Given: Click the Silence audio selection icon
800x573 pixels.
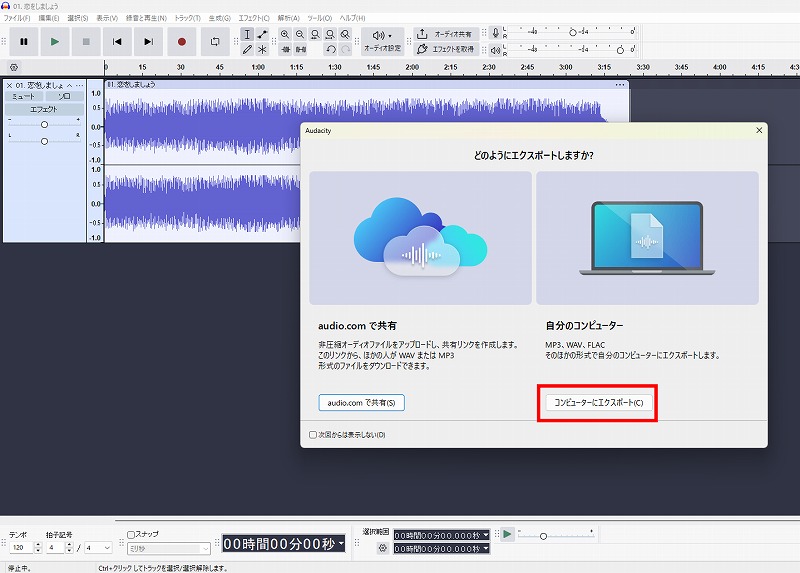Looking at the screenshot, I should [x=301, y=49].
